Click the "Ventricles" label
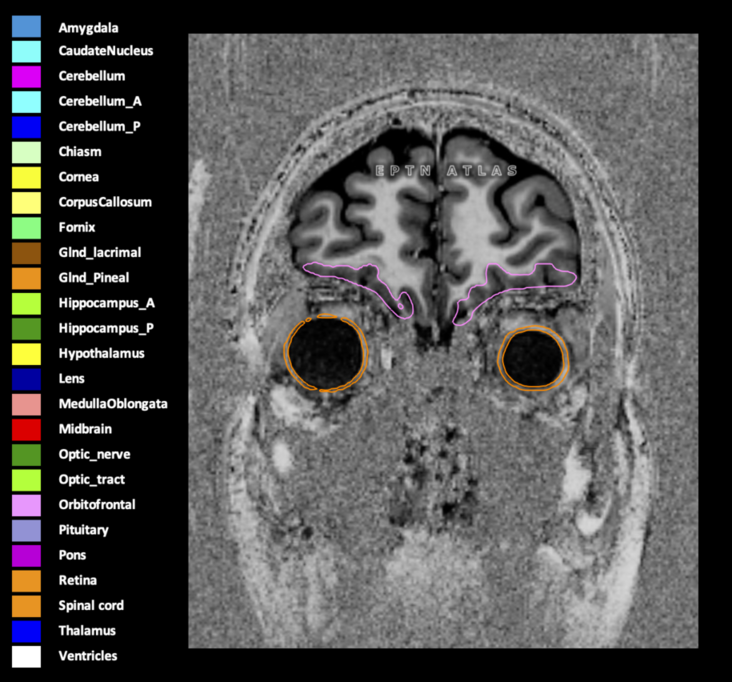This screenshot has height=682, width=732. pos(88,655)
